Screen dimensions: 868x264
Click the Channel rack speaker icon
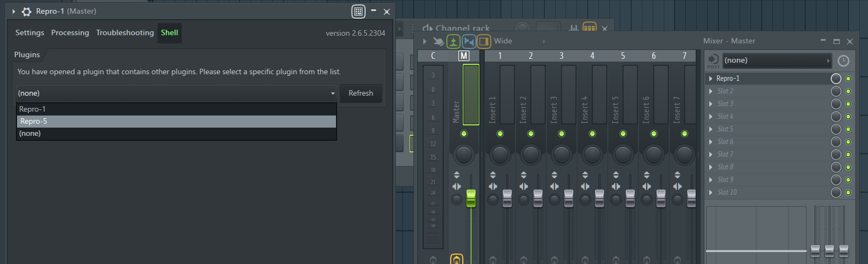coord(427,28)
